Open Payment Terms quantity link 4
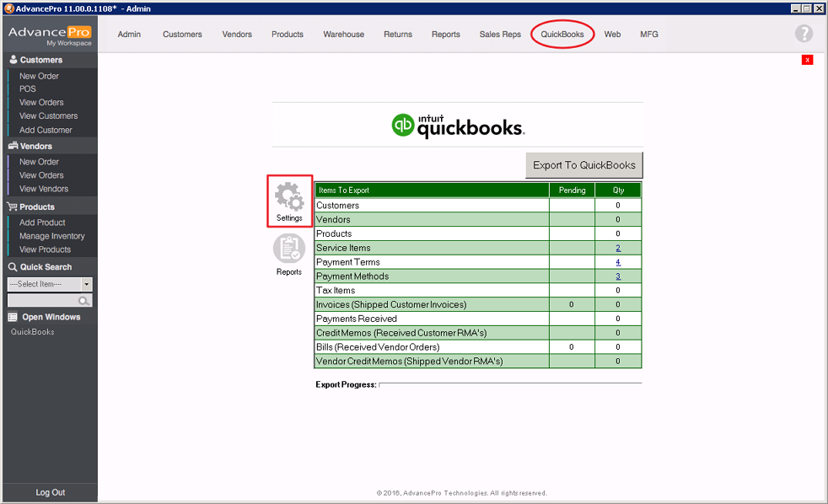Viewport: 828px width, 504px height. coord(618,262)
